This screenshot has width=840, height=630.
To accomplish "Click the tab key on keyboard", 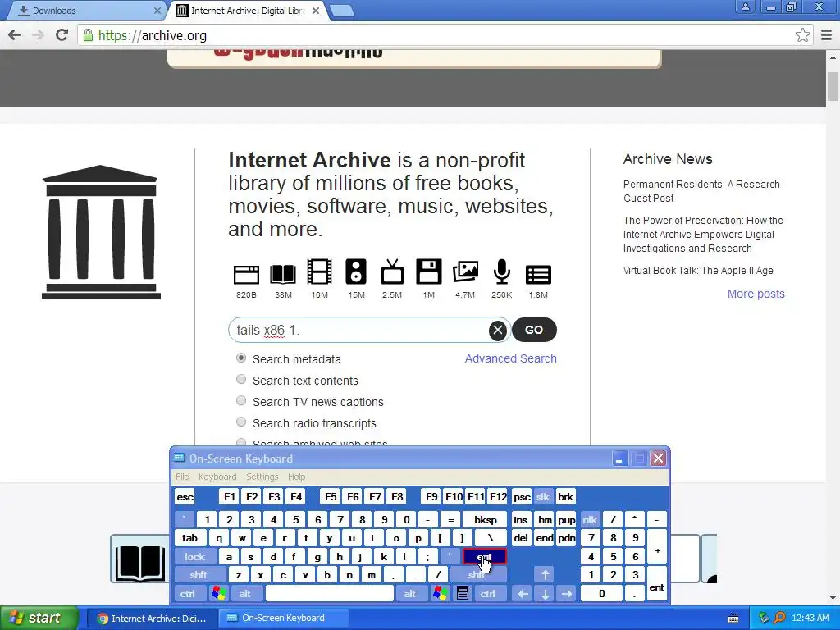I will pyautogui.click(x=190, y=538).
